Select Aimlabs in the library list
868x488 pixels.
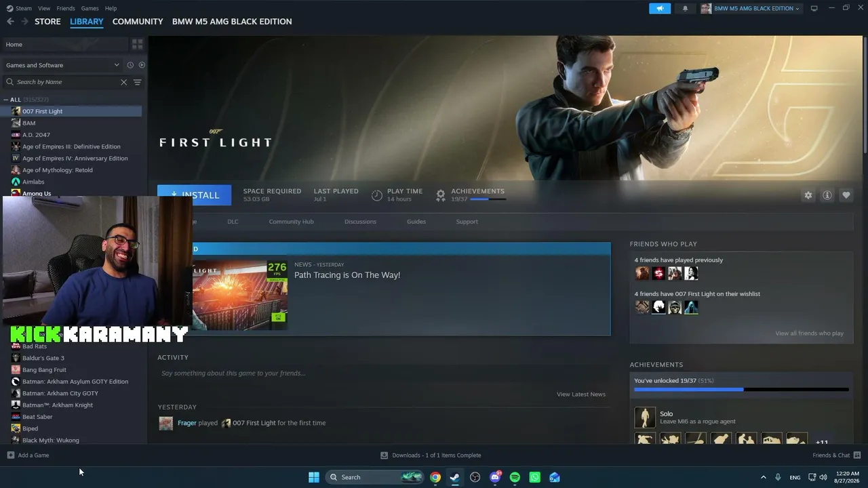click(33, 182)
